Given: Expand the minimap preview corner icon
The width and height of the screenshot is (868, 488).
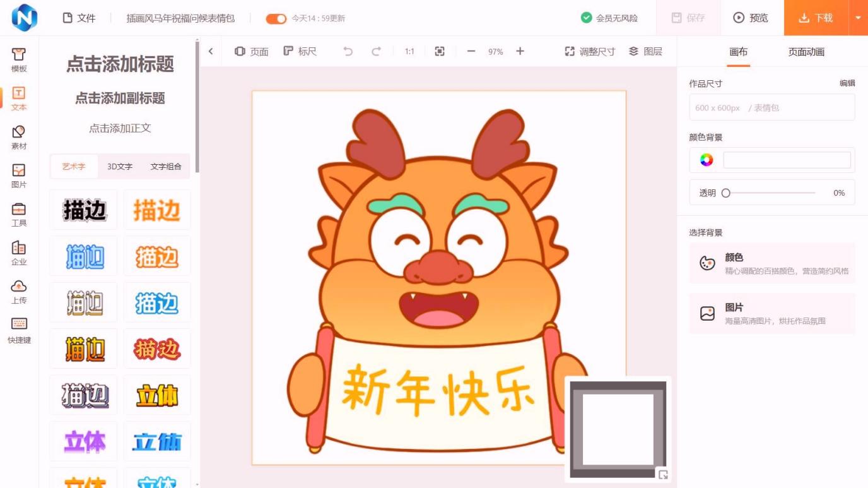Looking at the screenshot, I should click(662, 475).
